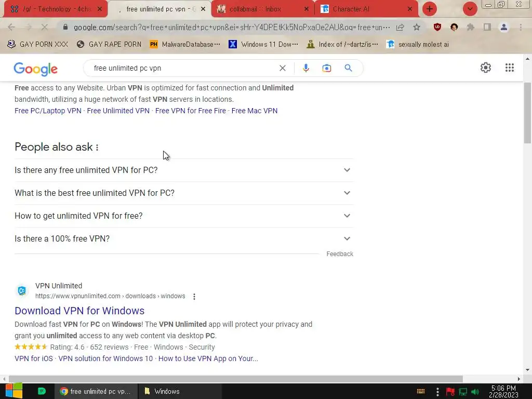The height and width of the screenshot is (399, 532).
Task: Search by image with Google Lens
Action: click(x=326, y=68)
